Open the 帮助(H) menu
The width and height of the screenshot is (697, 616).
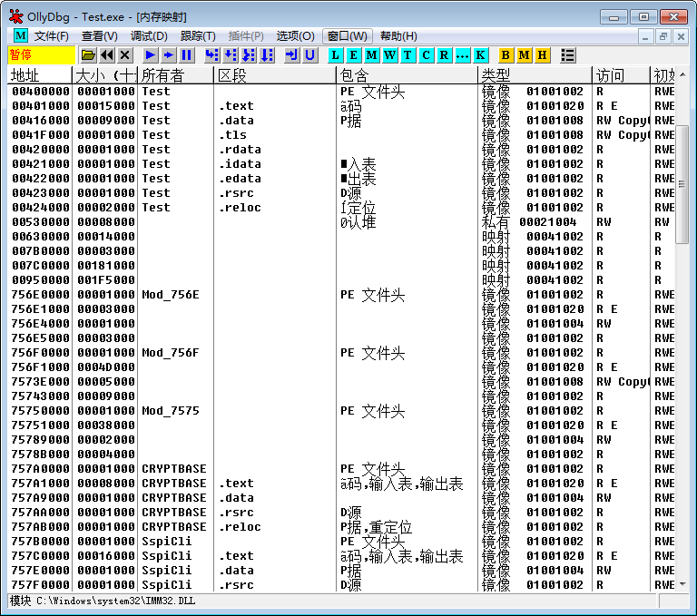(398, 36)
